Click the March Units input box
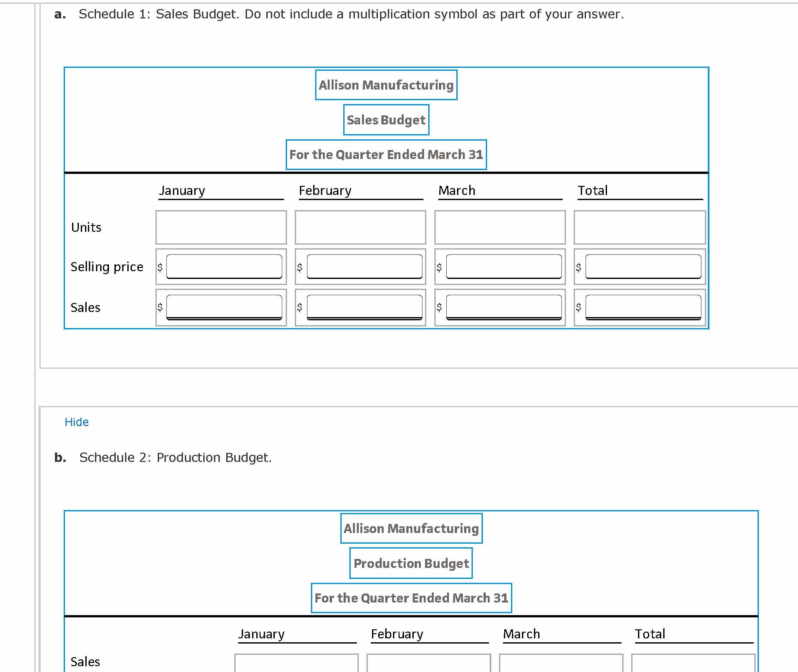This screenshot has height=672, width=798. (x=500, y=228)
